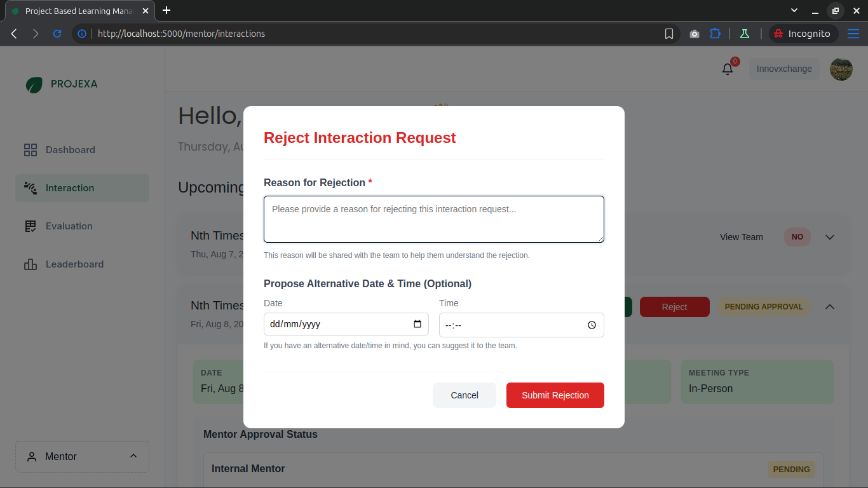
Task: Open the time picker clock icon
Action: 592,325
